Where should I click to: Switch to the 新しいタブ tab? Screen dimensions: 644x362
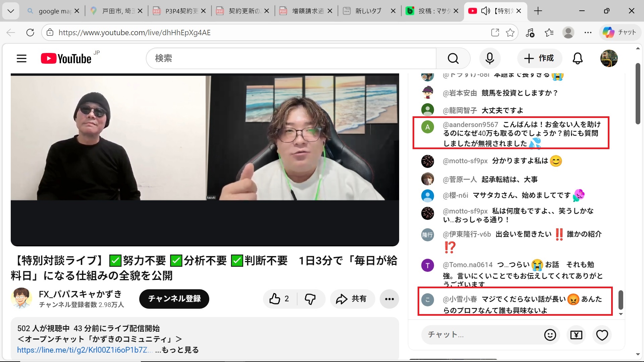[x=368, y=11]
